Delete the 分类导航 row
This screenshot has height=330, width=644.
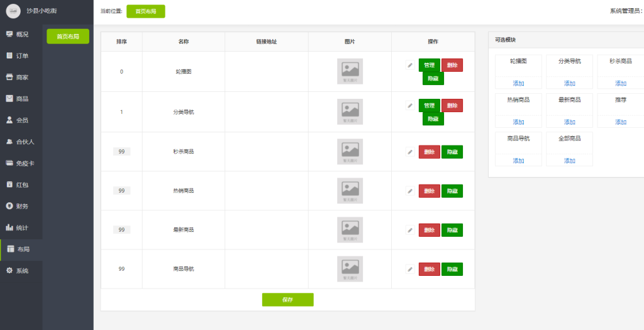click(x=452, y=105)
